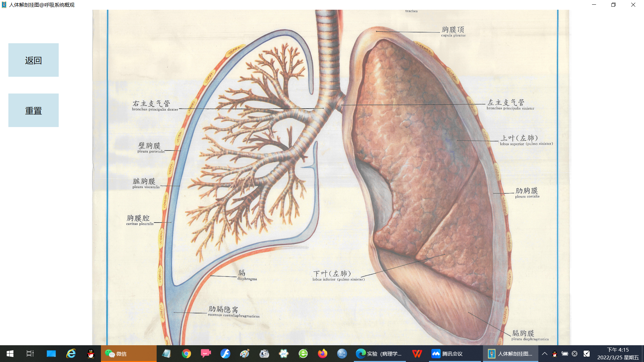Screen dimensions: 644x362
Task: Restore down the application window
Action: [x=613, y=5]
